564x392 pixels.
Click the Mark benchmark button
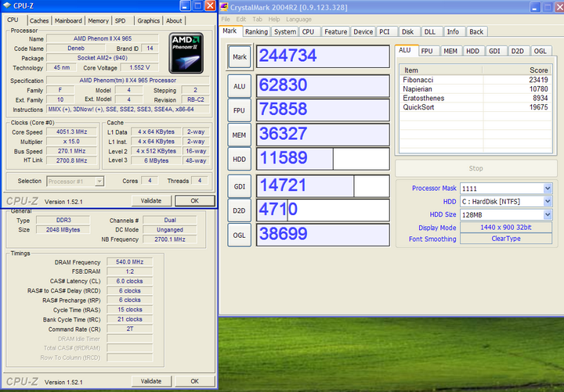(x=240, y=57)
